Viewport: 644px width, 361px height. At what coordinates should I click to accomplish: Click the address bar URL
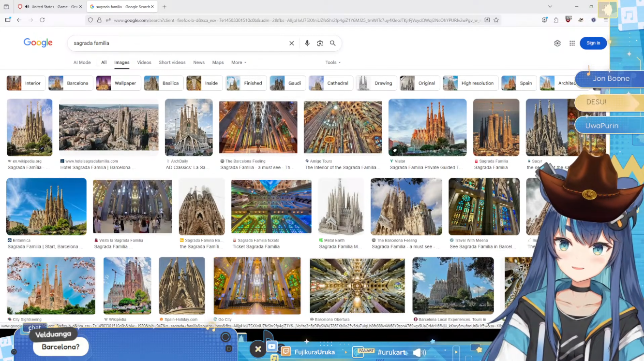click(297, 20)
